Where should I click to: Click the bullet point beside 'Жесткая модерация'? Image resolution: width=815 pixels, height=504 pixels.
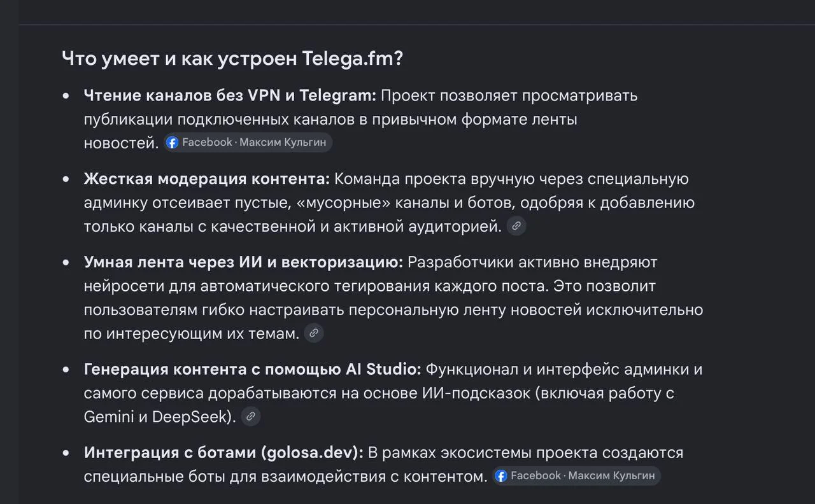(x=66, y=179)
